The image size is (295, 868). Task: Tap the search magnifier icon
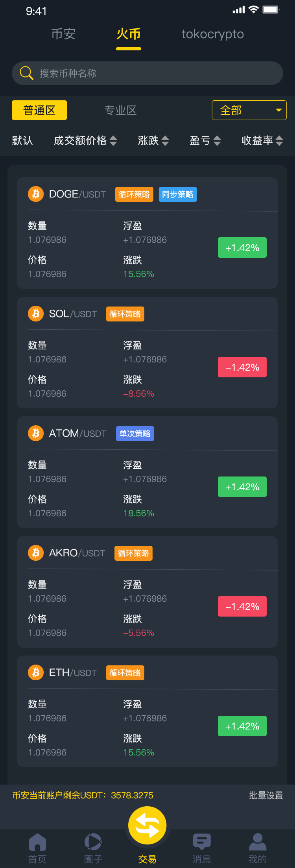point(26,73)
